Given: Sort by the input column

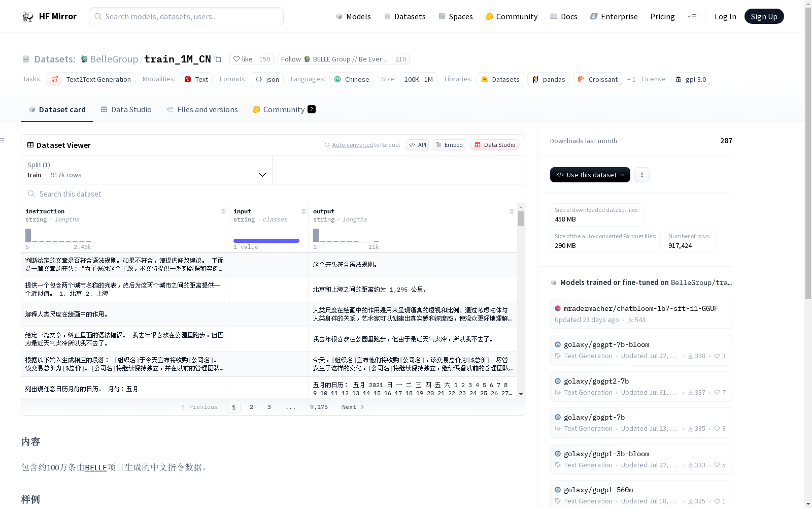Looking at the screenshot, I should pos(303,211).
